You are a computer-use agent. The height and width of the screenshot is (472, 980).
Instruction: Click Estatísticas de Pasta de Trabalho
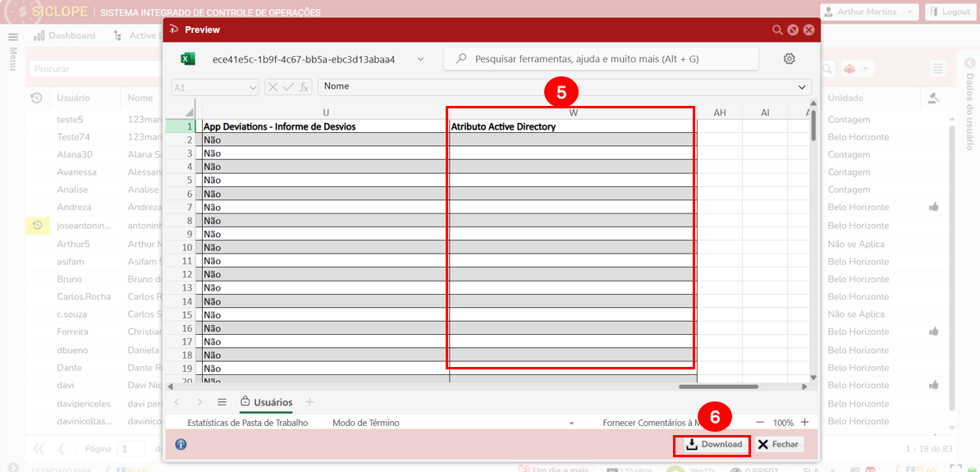[x=247, y=423]
